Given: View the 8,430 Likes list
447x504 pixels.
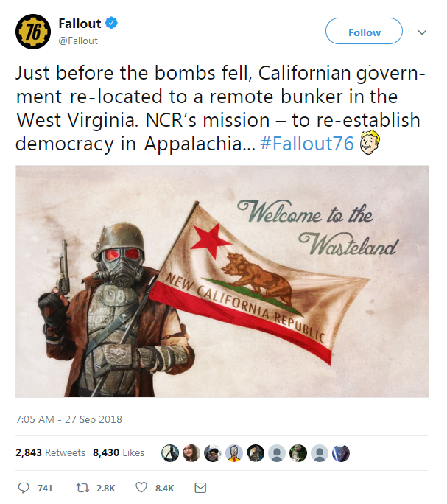Looking at the screenshot, I should [x=119, y=452].
